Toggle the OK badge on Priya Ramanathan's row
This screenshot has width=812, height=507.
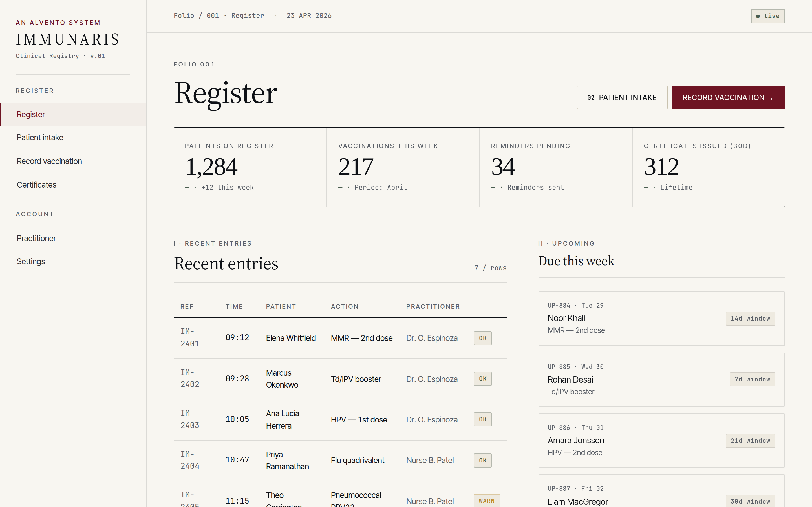(482, 460)
